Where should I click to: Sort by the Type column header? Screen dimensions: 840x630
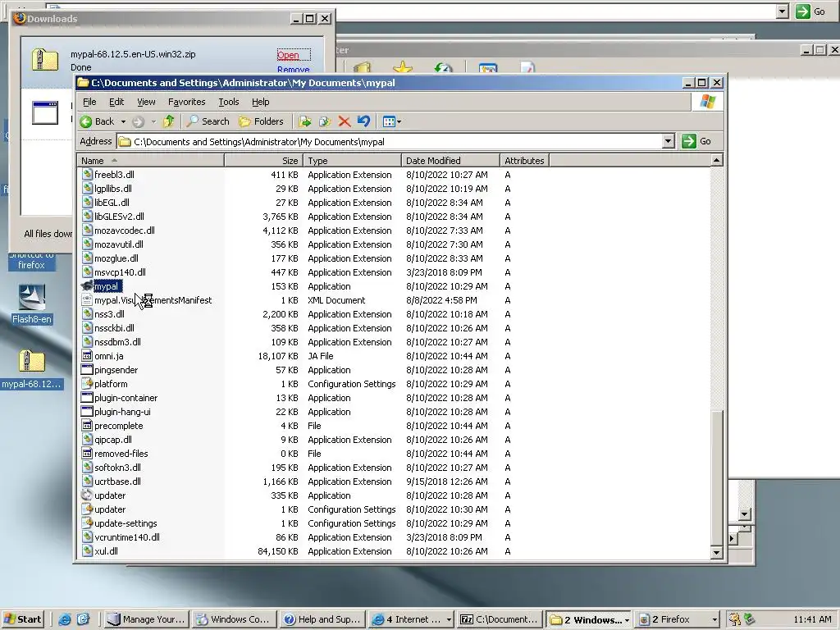[x=352, y=161]
